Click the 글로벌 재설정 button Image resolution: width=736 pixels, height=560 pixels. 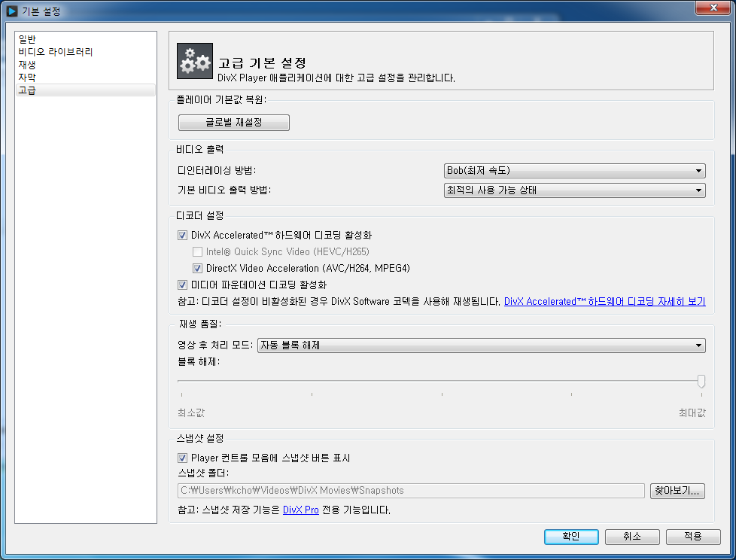234,123
